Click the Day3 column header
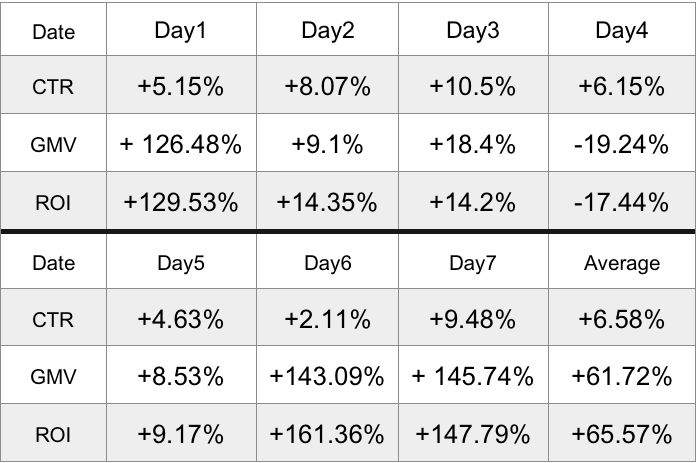The image size is (698, 463). 473,30
